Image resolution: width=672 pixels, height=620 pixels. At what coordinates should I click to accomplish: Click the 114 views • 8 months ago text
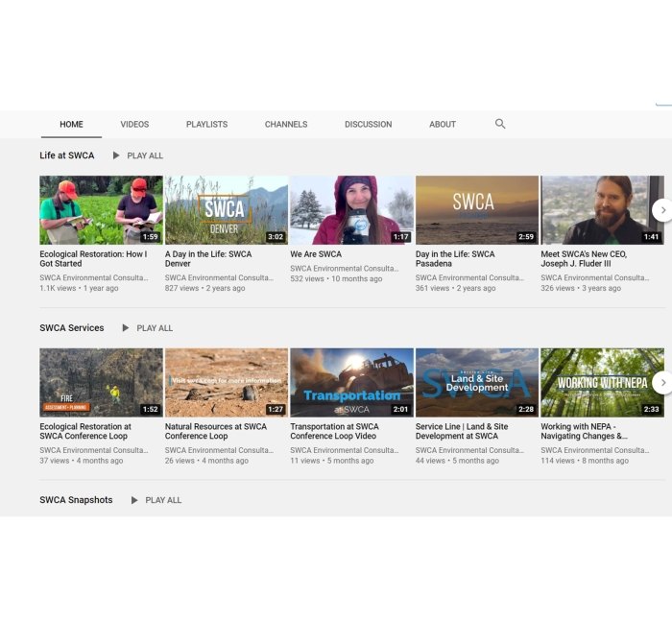585,460
